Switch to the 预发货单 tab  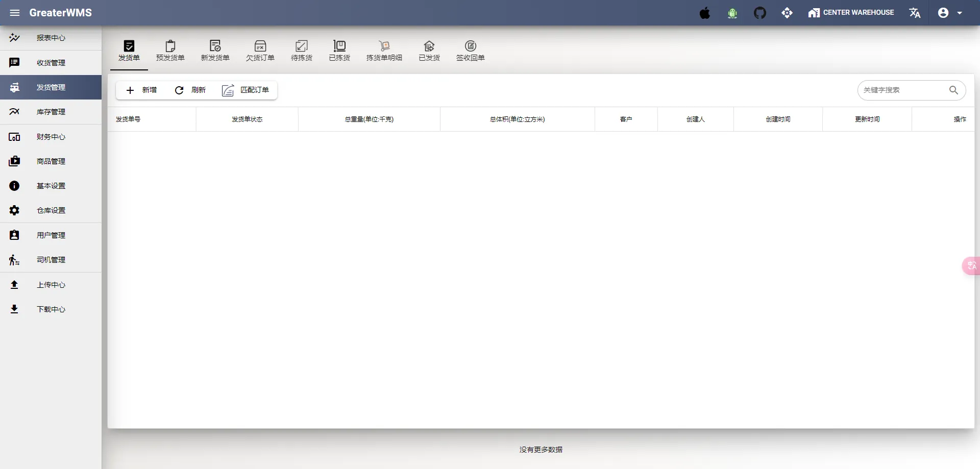tap(170, 51)
